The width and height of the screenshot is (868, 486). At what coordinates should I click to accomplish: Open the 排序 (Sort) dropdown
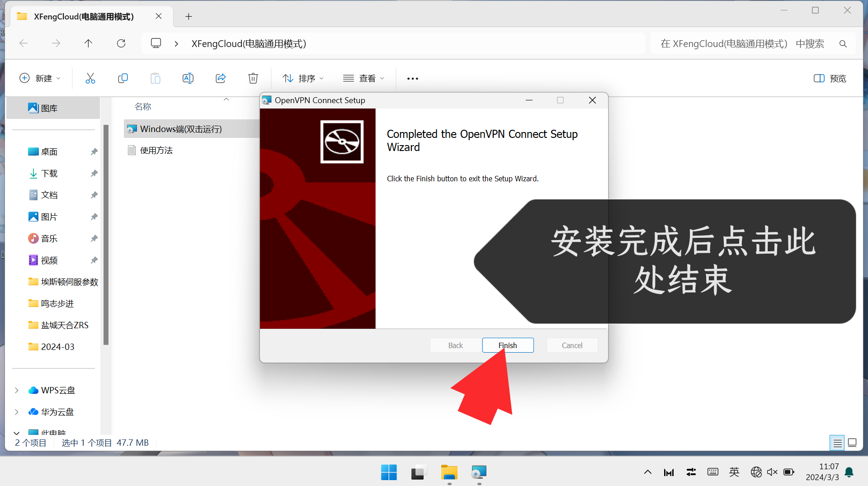tap(303, 78)
